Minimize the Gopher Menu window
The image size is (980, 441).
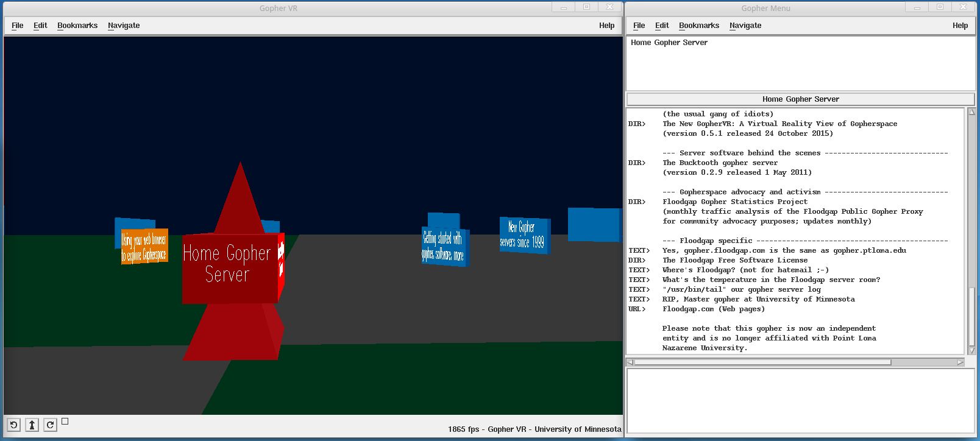click(x=917, y=7)
